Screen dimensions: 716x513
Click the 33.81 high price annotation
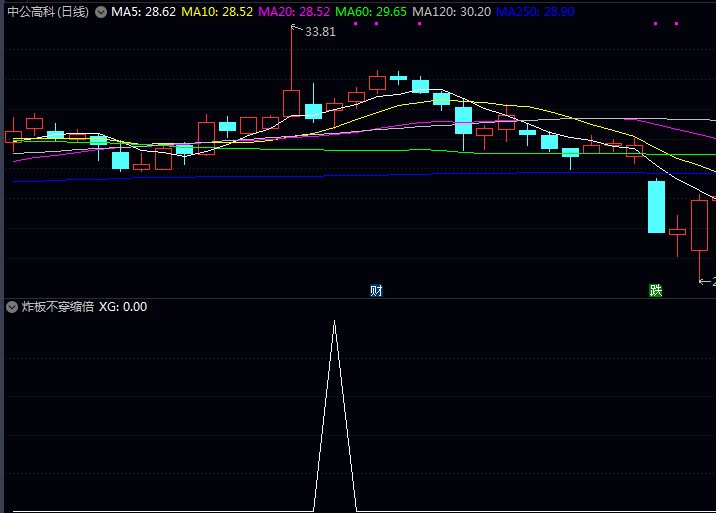[320, 32]
